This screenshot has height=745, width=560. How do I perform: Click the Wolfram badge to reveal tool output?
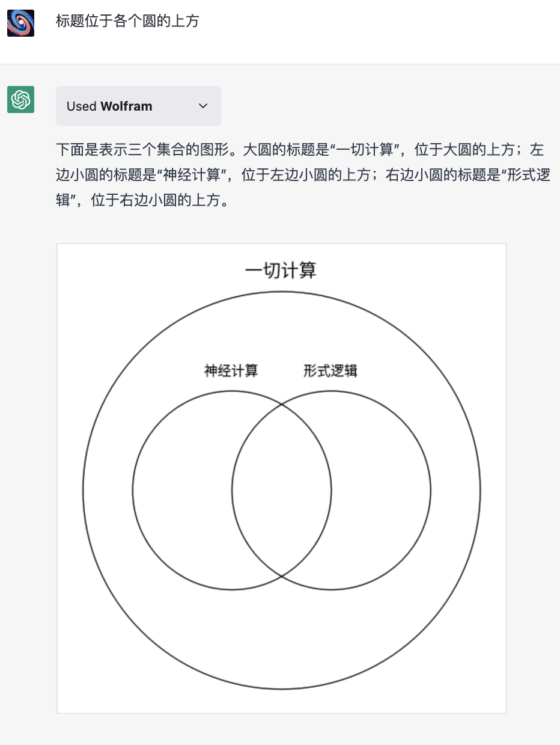click(138, 106)
